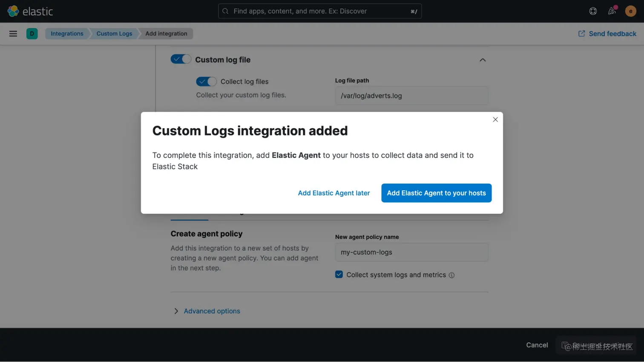Toggle the Collect log files switch
The width and height of the screenshot is (644, 362).
[207, 81]
